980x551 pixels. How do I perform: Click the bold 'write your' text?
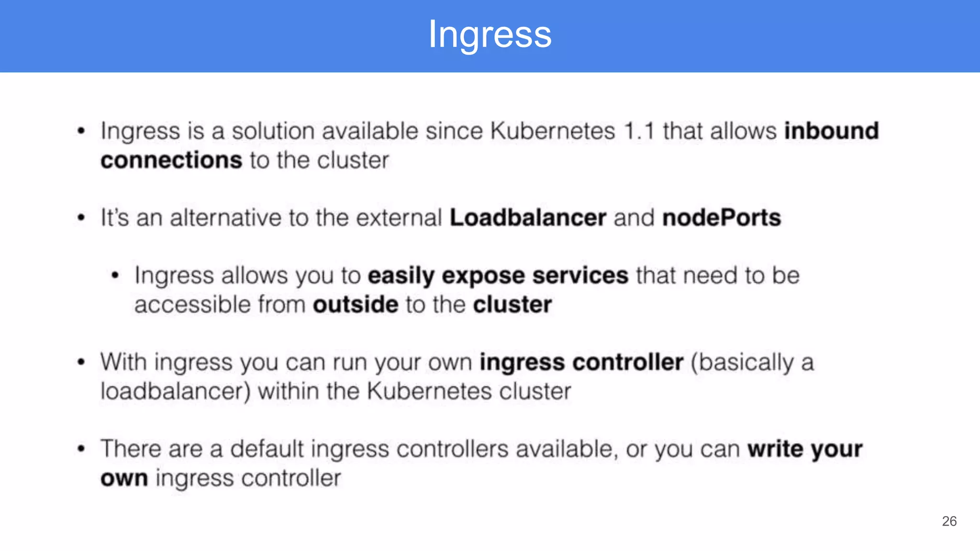[805, 449]
